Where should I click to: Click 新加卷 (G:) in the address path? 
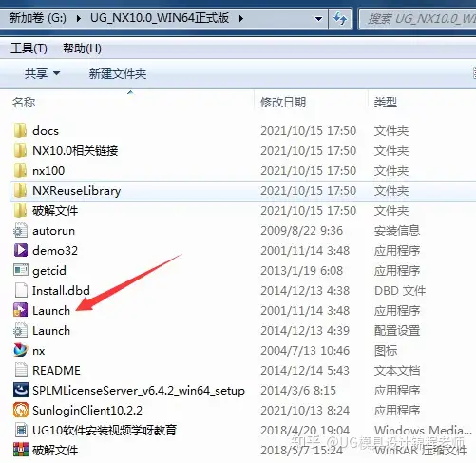tap(37, 18)
